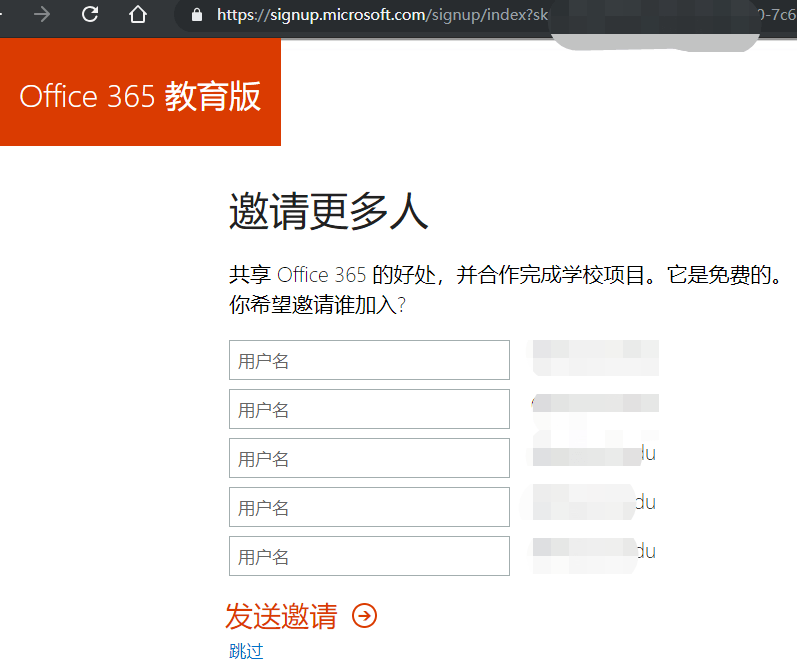Click the browser forward arrow
This screenshot has width=797, height=669.
[x=42, y=14]
